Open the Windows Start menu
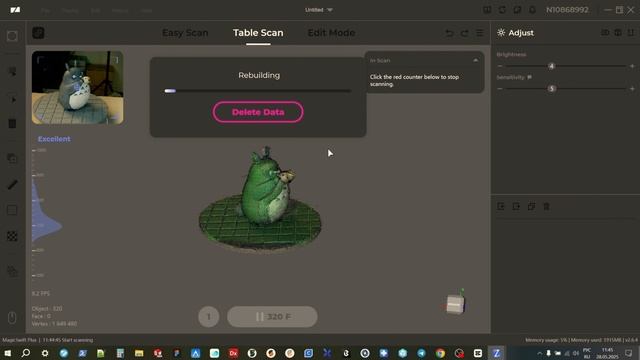This screenshot has width=640, height=360. [7, 353]
